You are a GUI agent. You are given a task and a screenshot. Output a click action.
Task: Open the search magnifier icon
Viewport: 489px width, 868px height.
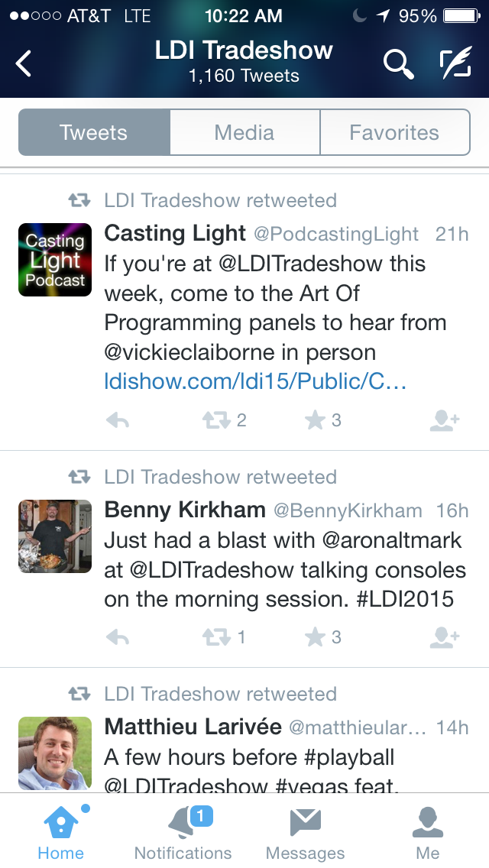397,64
